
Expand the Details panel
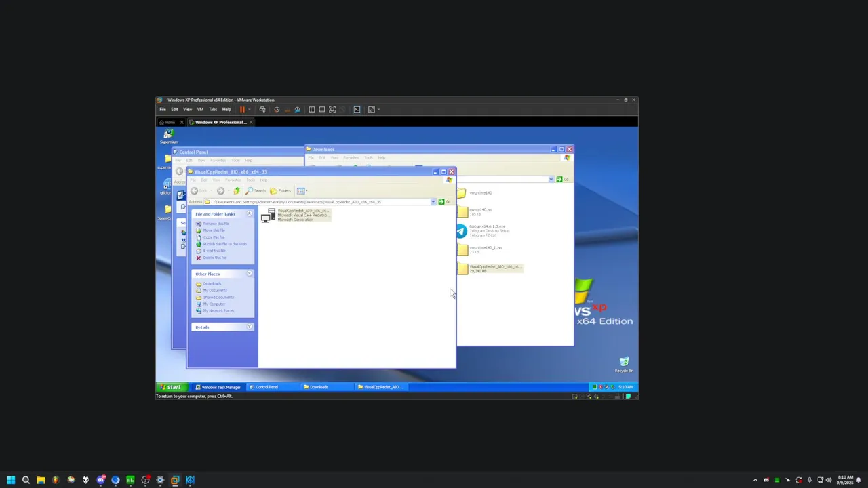coord(249,327)
